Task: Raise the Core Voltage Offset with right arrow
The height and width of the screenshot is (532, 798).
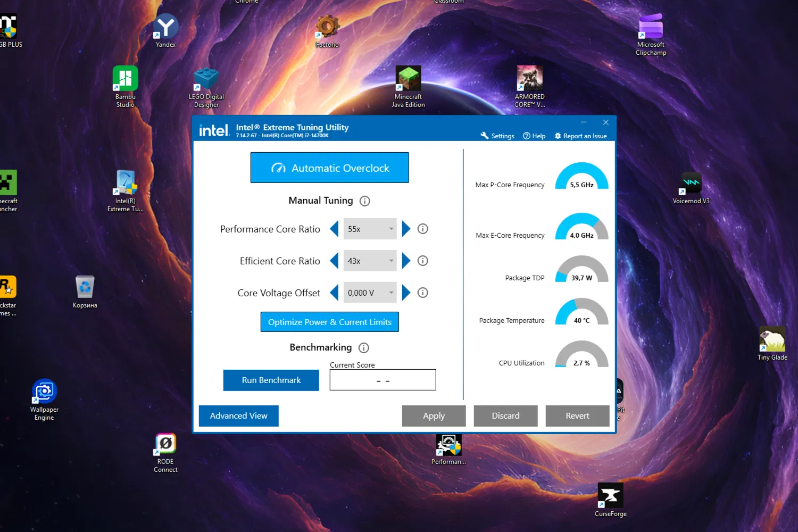Action: (x=406, y=293)
